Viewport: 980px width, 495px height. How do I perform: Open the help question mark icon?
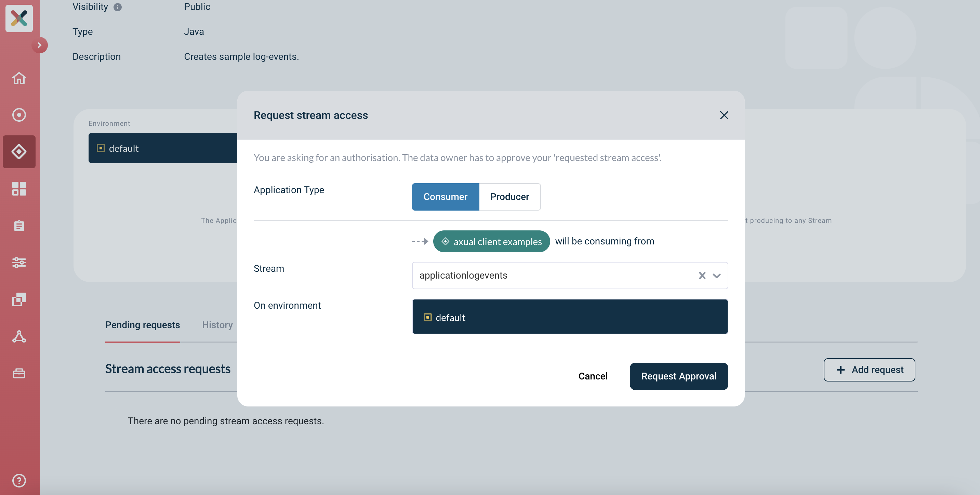19,480
